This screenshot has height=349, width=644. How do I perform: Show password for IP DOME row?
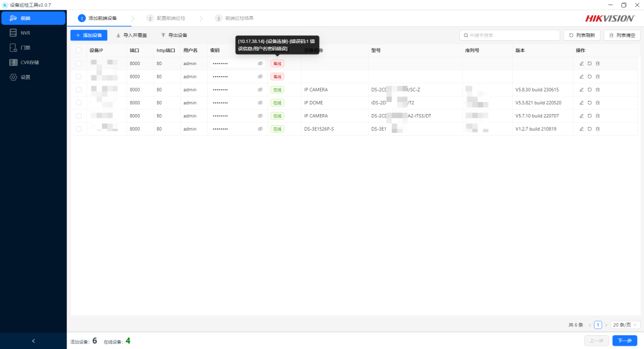260,103
